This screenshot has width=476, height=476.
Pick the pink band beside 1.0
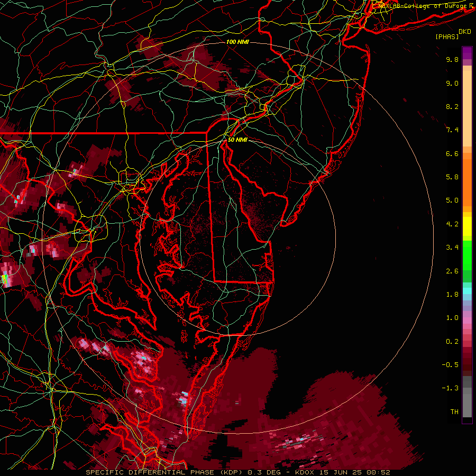[x=467, y=321]
